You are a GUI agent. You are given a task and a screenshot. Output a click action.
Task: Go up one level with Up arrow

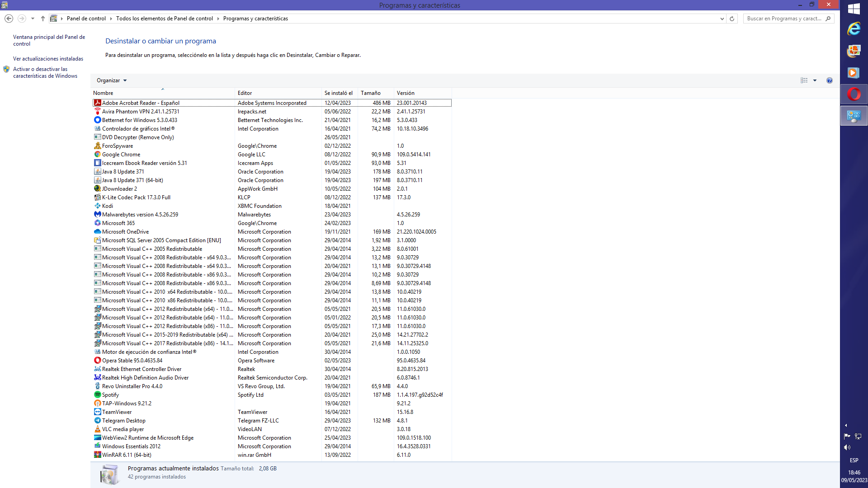point(43,19)
